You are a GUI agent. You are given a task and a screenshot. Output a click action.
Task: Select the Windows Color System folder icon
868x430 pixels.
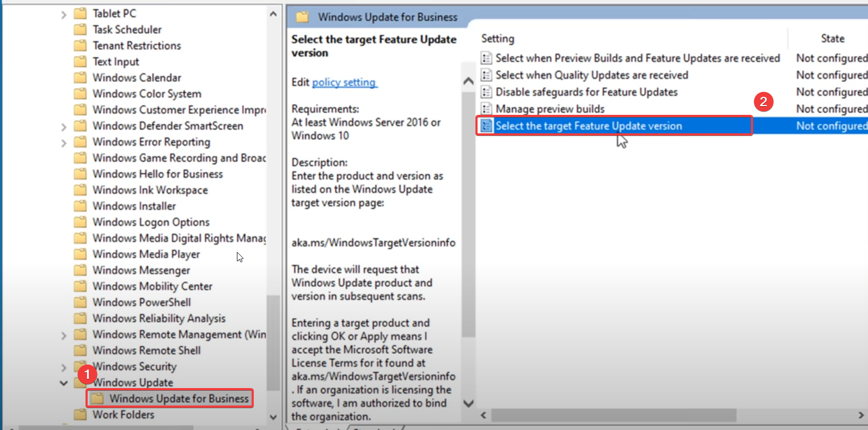point(80,94)
